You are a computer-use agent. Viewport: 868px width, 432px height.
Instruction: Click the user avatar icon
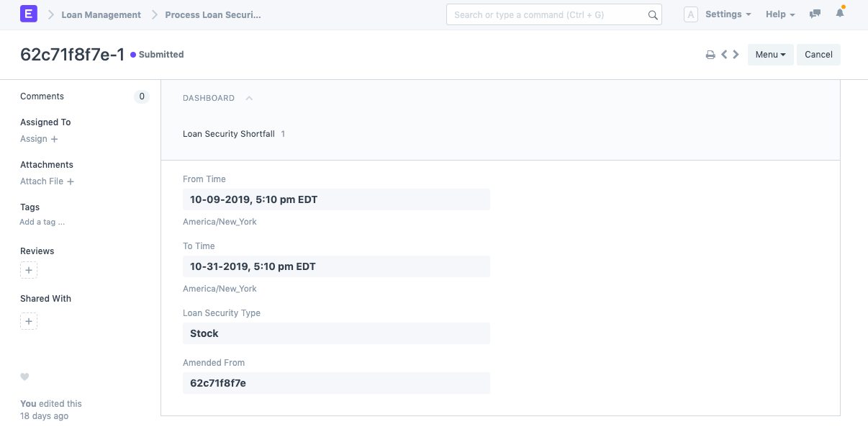691,14
